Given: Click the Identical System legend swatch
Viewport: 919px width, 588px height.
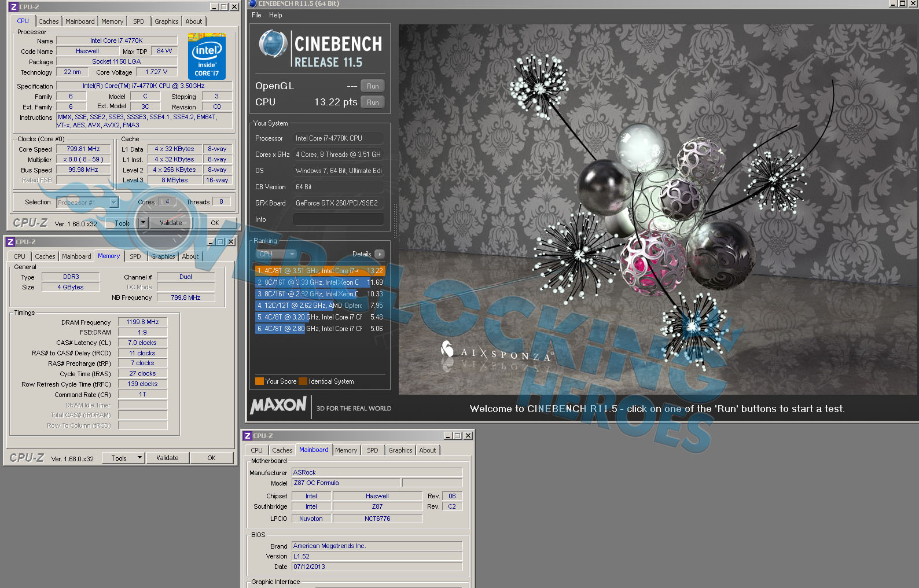Looking at the screenshot, I should 303,381.
